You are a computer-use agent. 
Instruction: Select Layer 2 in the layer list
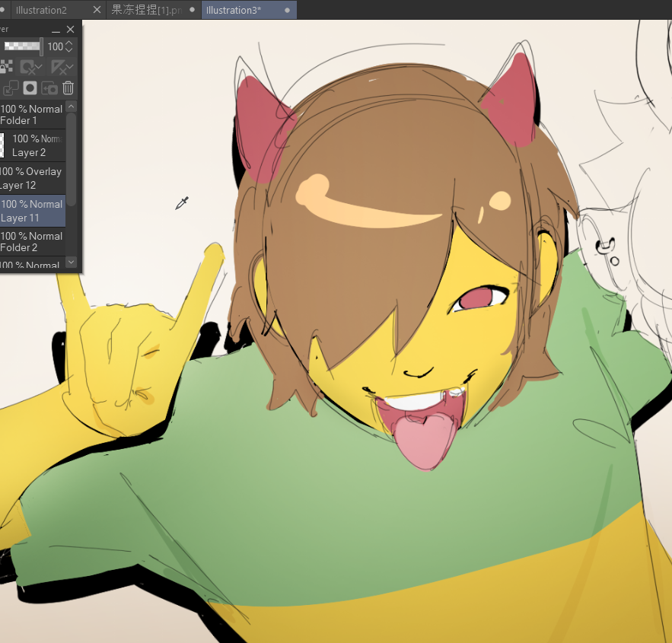click(33, 145)
